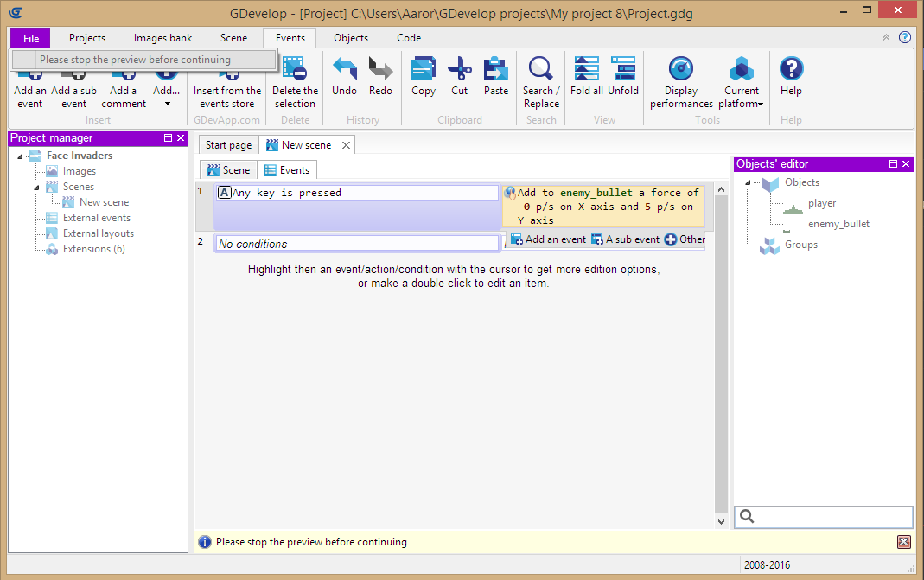Click the Cut scissors icon
This screenshot has height=580, width=924.
pos(460,68)
